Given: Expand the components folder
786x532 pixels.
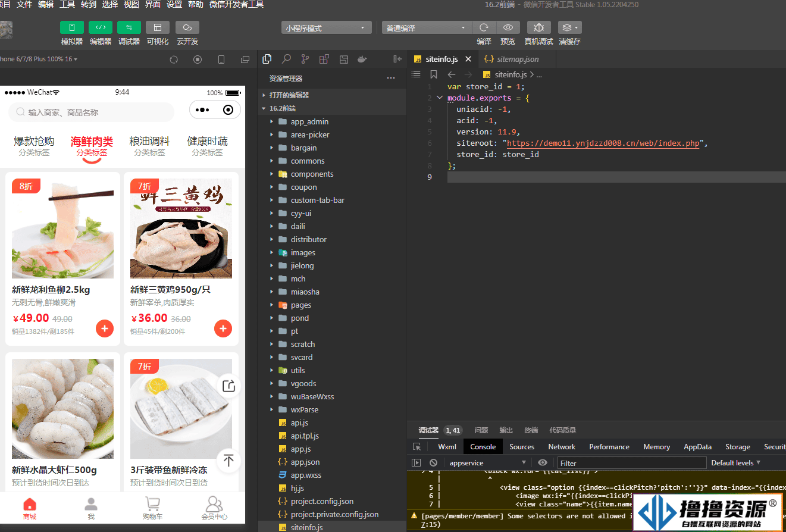Looking at the screenshot, I should [x=332, y=174].
